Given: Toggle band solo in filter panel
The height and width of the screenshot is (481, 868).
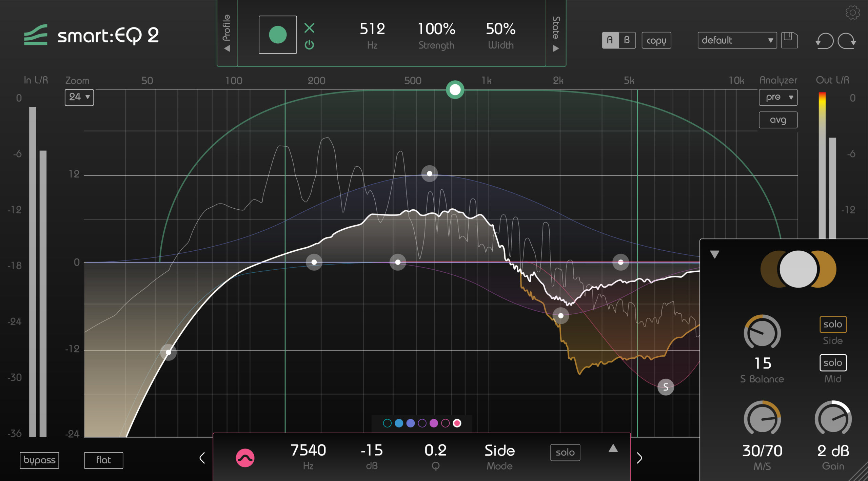Looking at the screenshot, I should click(x=565, y=453).
